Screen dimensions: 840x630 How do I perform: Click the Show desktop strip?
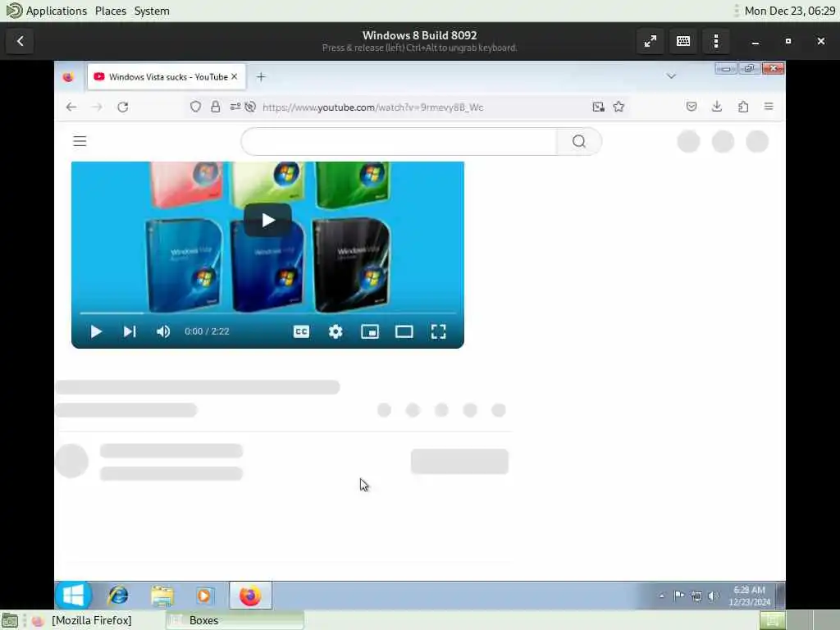(781, 596)
